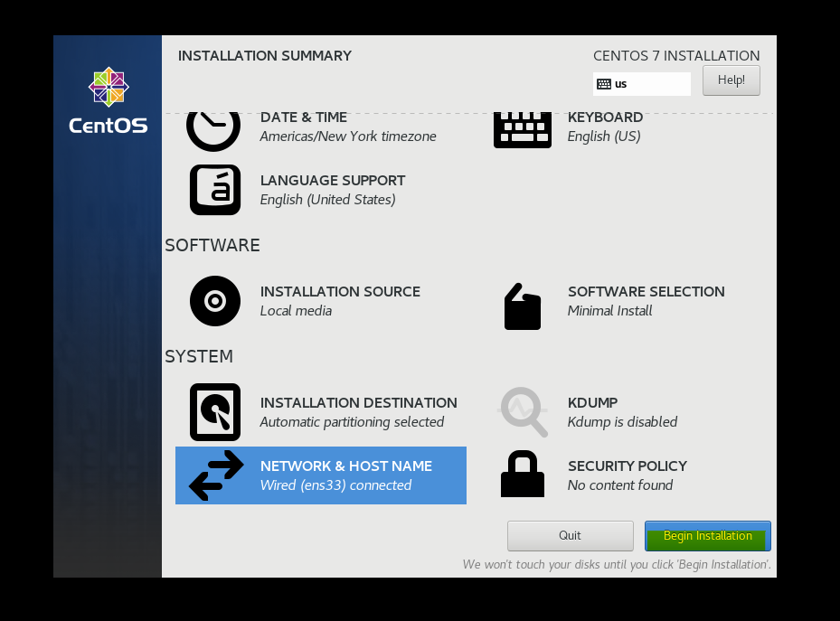Open the Help! button
This screenshot has width=840, height=621.
pos(731,80)
